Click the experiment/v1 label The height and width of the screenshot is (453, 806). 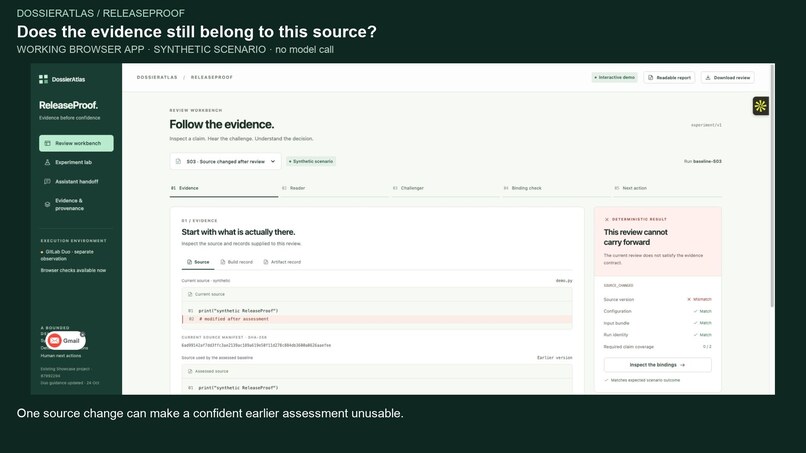coord(706,125)
